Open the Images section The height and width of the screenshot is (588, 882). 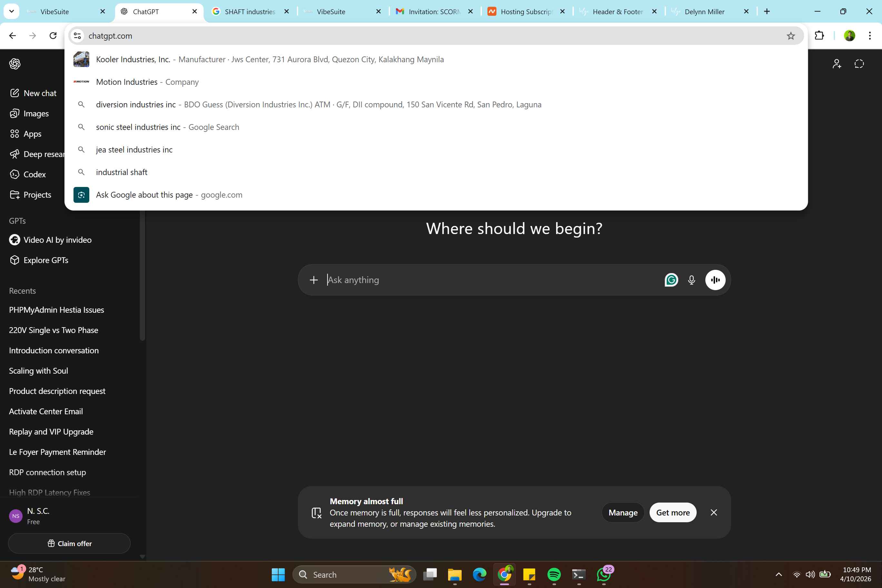[x=29, y=113]
